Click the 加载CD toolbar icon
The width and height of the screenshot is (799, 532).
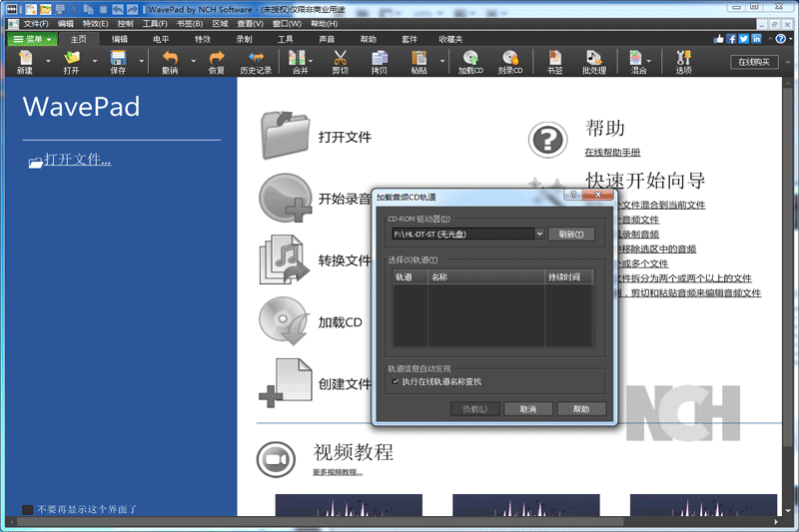point(470,62)
